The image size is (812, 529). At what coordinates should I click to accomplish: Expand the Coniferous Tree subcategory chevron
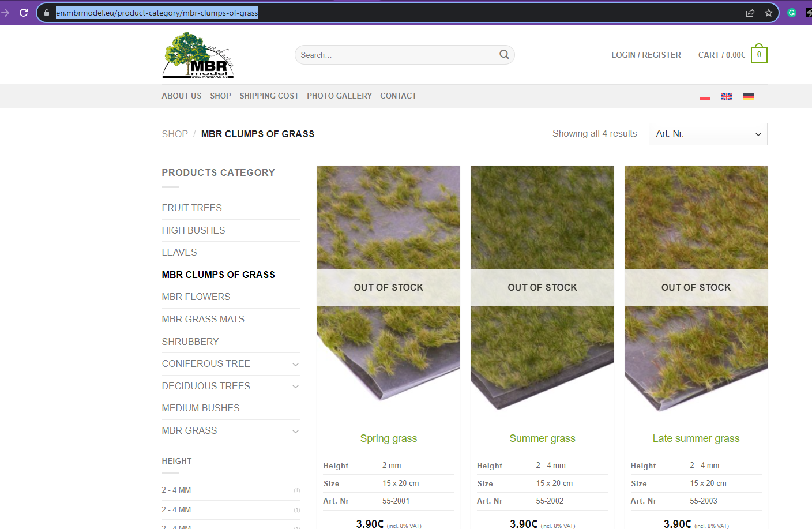pyautogui.click(x=296, y=364)
